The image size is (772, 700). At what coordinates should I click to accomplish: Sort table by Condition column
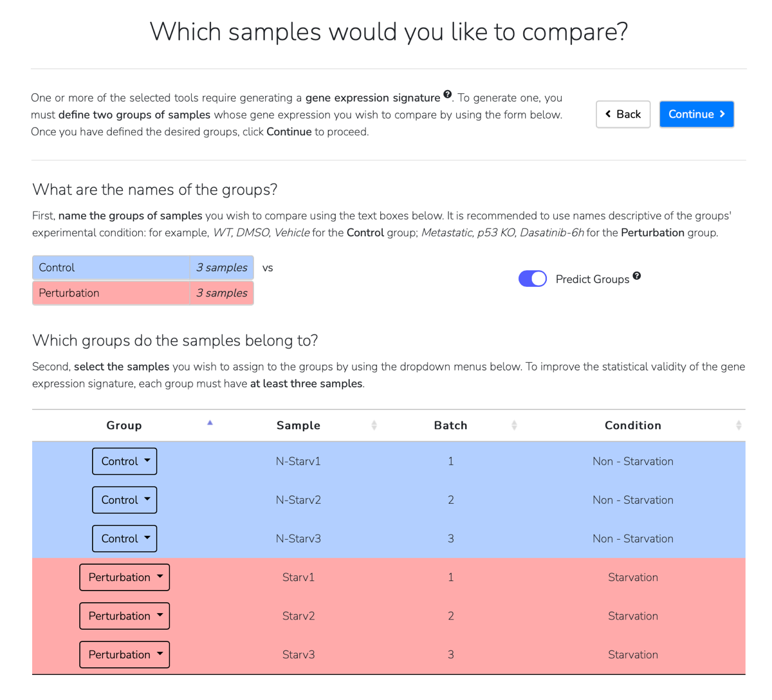click(x=738, y=425)
